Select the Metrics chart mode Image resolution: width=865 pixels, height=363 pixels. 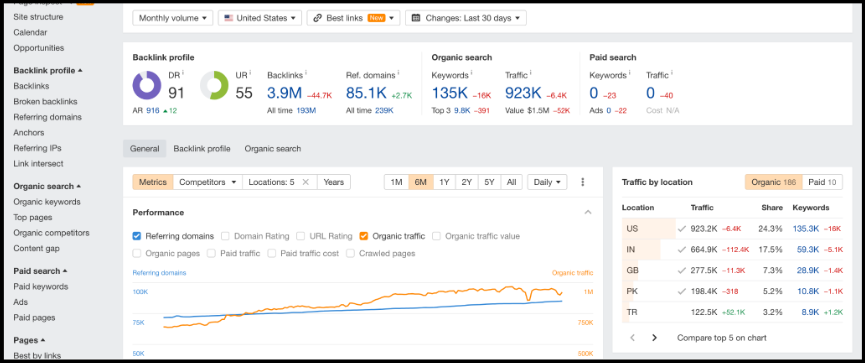point(153,182)
